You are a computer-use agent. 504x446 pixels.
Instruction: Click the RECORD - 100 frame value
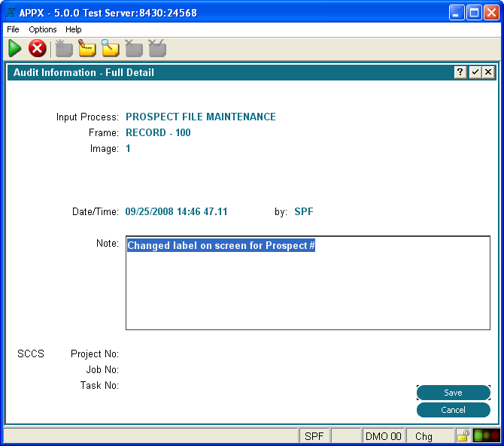point(158,132)
